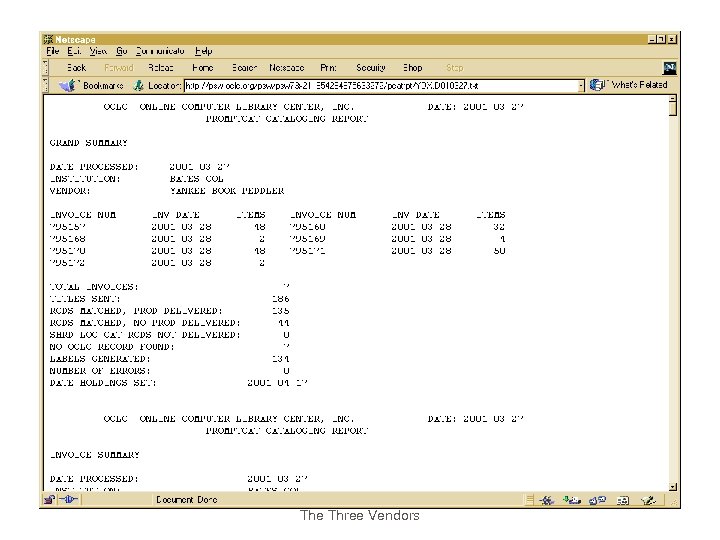Maximize the Netscape window
Viewport: 720px width, 540px height.
pos(661,39)
